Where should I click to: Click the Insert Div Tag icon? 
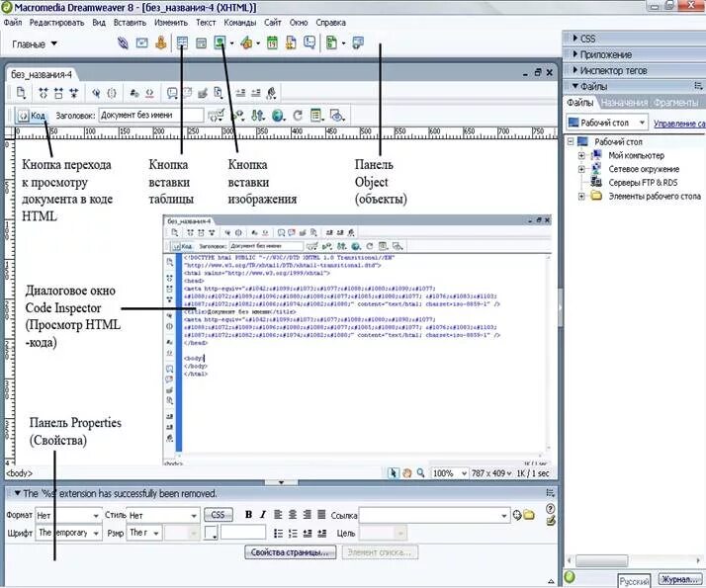click(x=202, y=43)
